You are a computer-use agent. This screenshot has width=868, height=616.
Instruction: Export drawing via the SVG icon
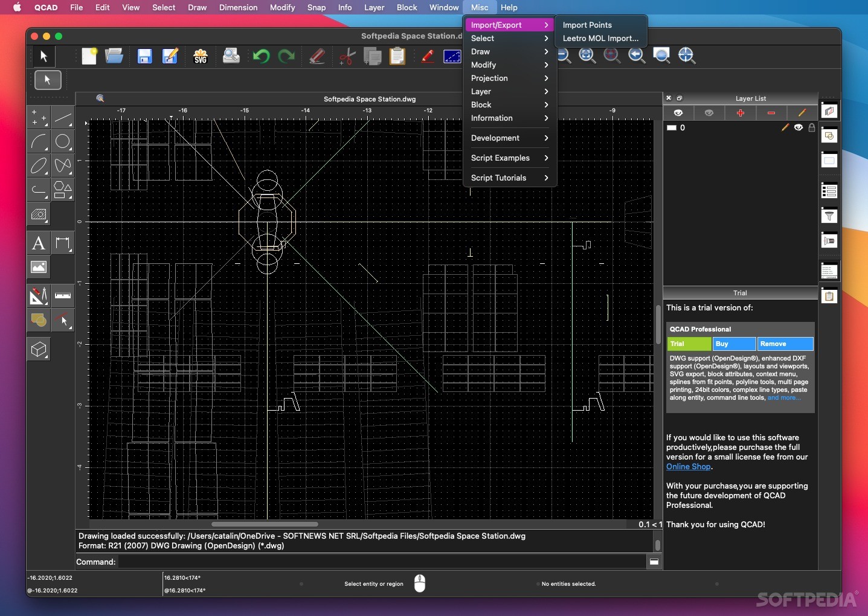tap(201, 56)
